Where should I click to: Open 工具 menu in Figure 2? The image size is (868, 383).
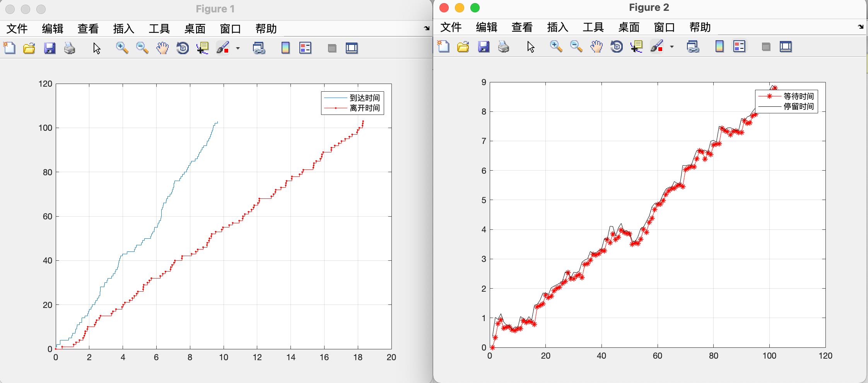(x=593, y=27)
